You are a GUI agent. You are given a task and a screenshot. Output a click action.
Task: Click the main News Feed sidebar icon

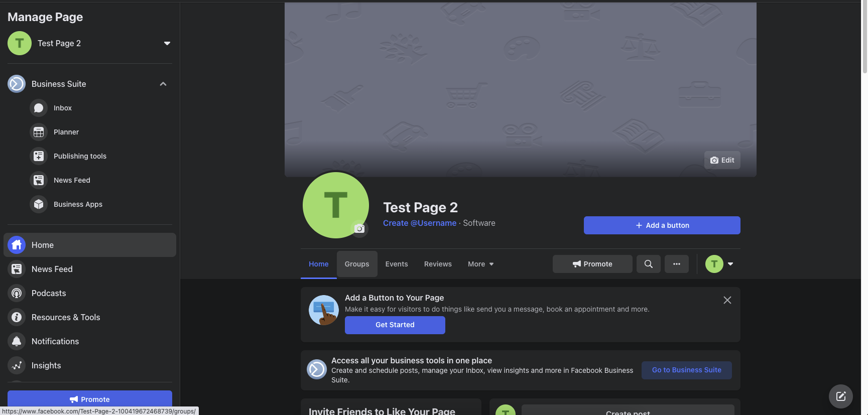[17, 269]
